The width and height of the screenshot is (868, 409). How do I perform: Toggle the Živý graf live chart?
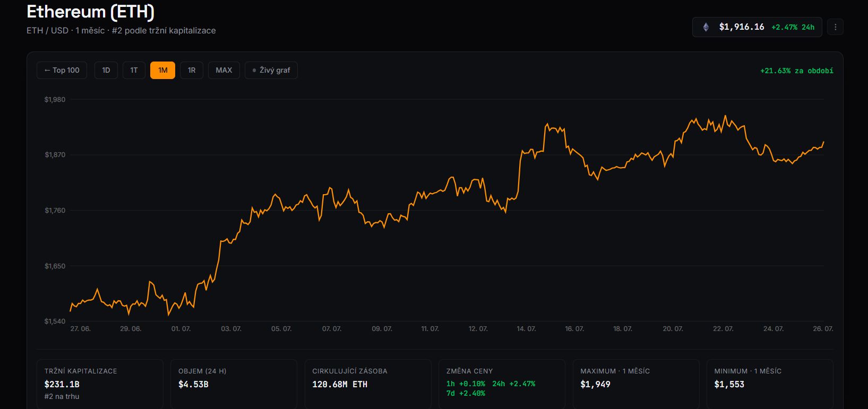[x=271, y=70]
